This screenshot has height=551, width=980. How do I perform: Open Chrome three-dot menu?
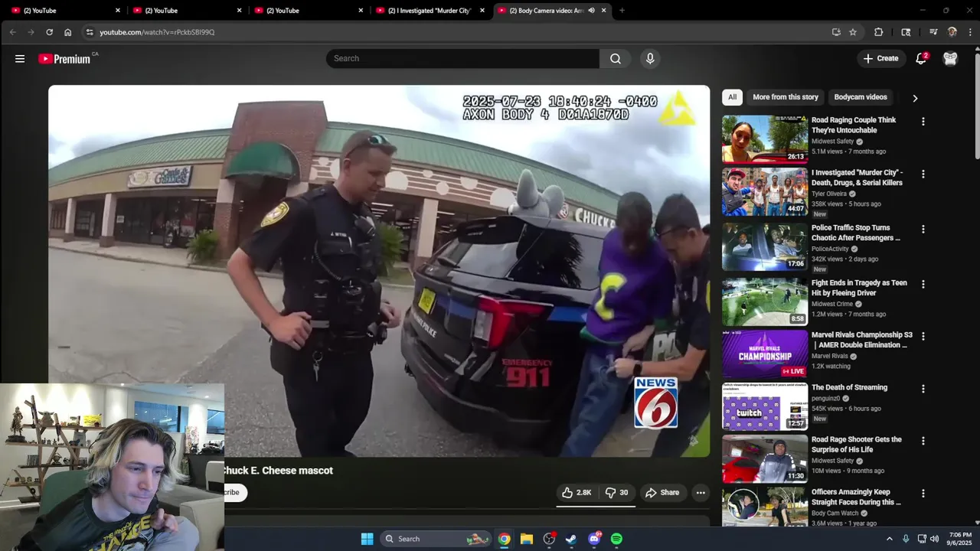(971, 32)
